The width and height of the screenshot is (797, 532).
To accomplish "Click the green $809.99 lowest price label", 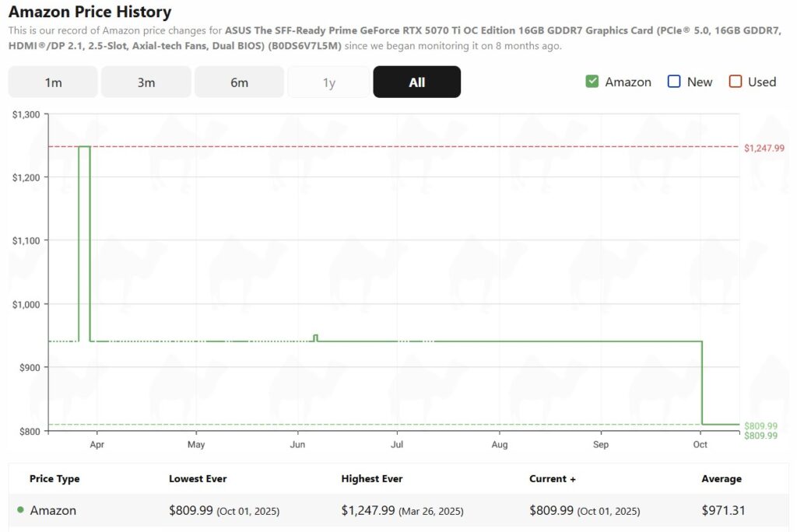I will tap(760, 425).
